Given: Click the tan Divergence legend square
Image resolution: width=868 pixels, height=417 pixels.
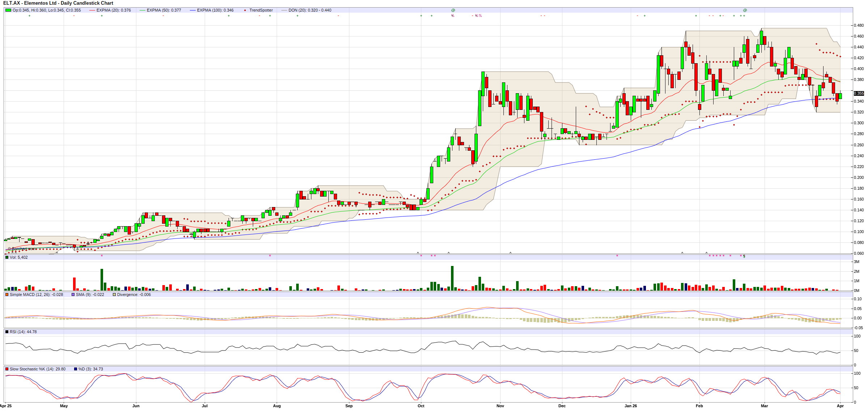Looking at the screenshot, I should [114, 295].
